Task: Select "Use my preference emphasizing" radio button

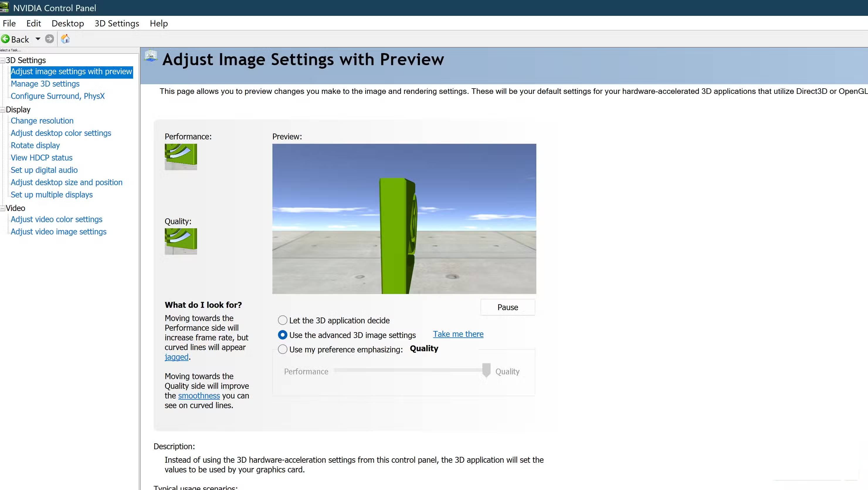Action: point(282,349)
